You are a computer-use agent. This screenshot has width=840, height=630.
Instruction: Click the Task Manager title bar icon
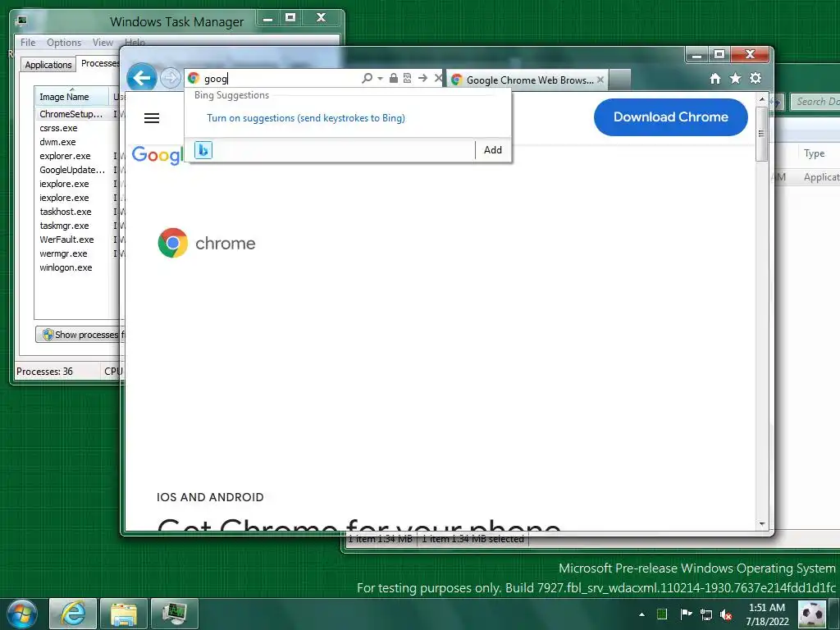[21, 21]
